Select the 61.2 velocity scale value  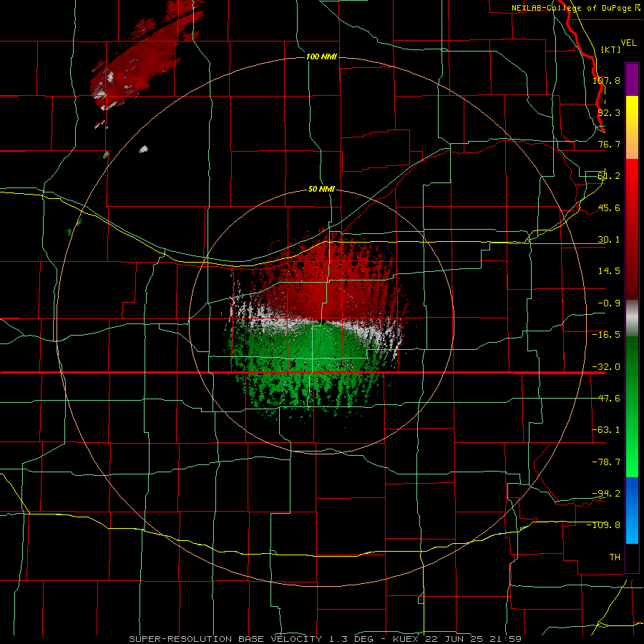(x=609, y=176)
